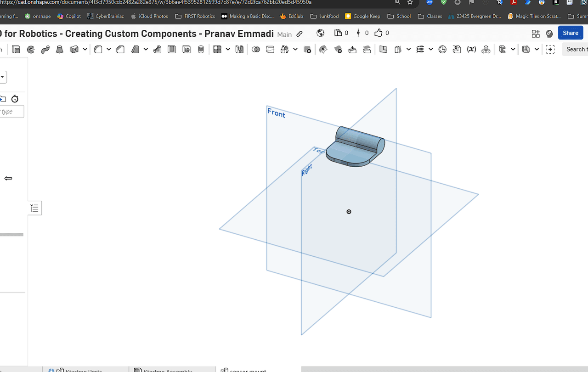The image size is (588, 372).
Task: Open the Google Keep bookmark
Action: pyautogui.click(x=362, y=16)
